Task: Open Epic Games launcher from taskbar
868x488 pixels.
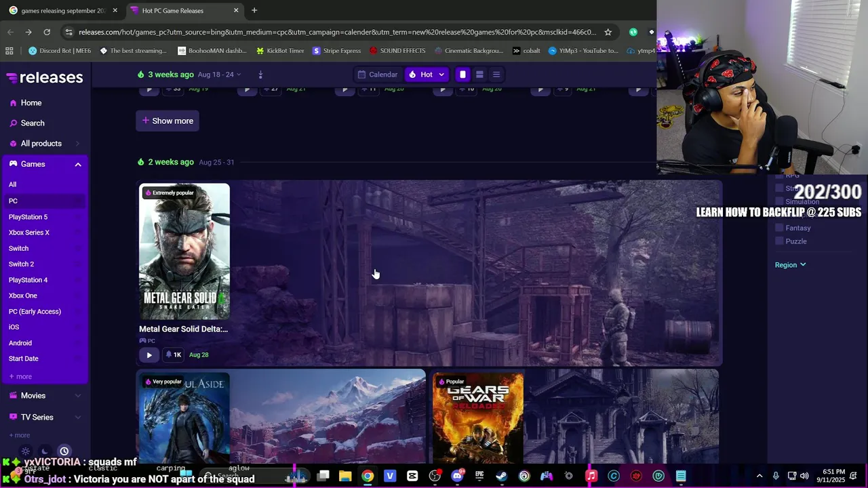Action: (x=479, y=476)
